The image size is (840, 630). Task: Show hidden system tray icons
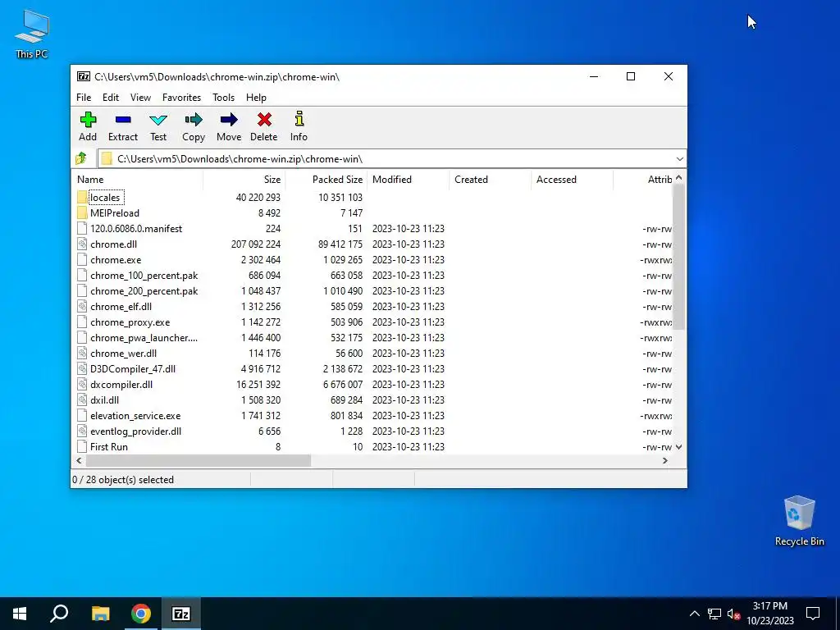tap(694, 614)
